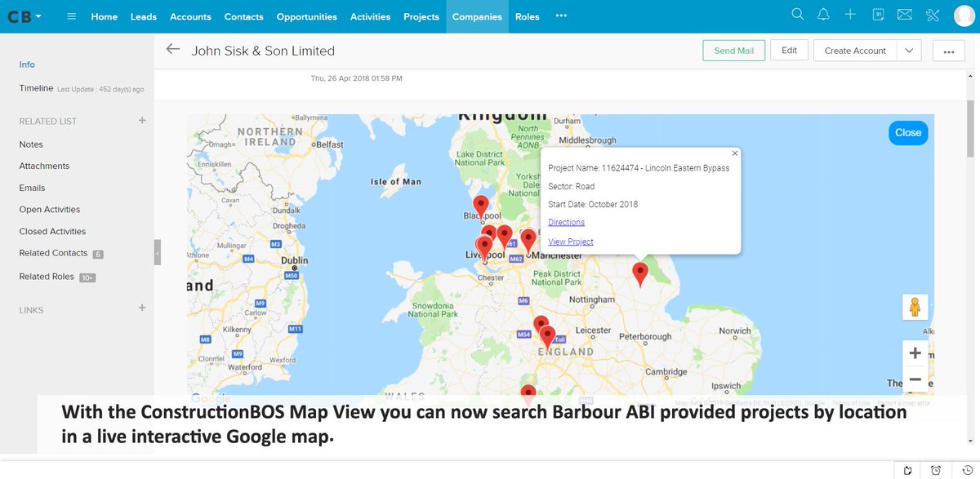Click the View Project link
Image resolution: width=980 pixels, height=479 pixels.
(571, 242)
